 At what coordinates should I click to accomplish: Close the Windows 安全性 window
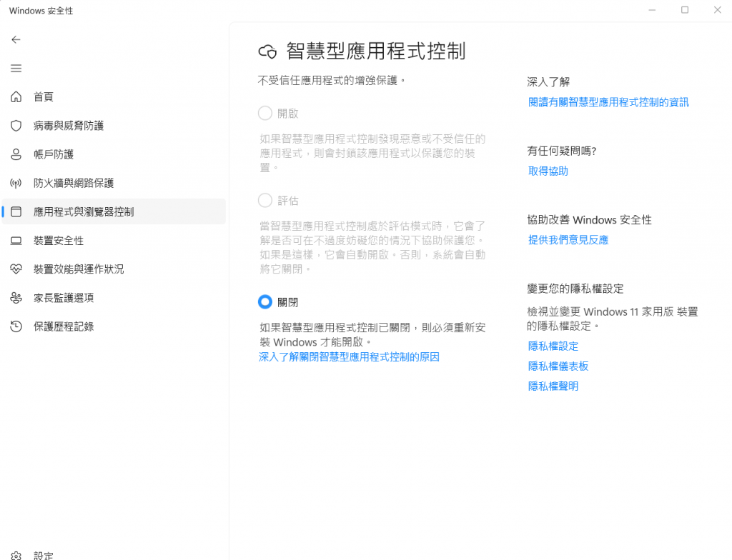pos(718,10)
